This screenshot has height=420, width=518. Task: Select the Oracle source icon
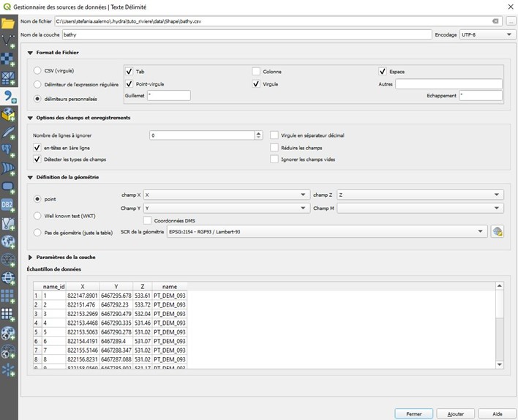click(8, 187)
